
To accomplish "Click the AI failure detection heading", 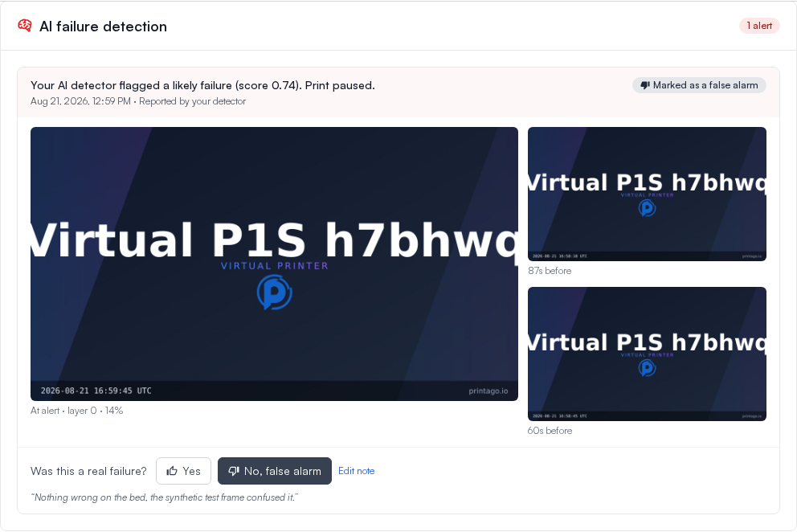I will 103,27.
